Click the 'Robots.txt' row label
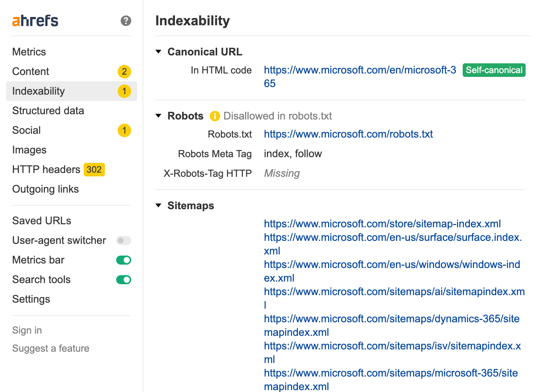543x392 pixels. tap(230, 134)
